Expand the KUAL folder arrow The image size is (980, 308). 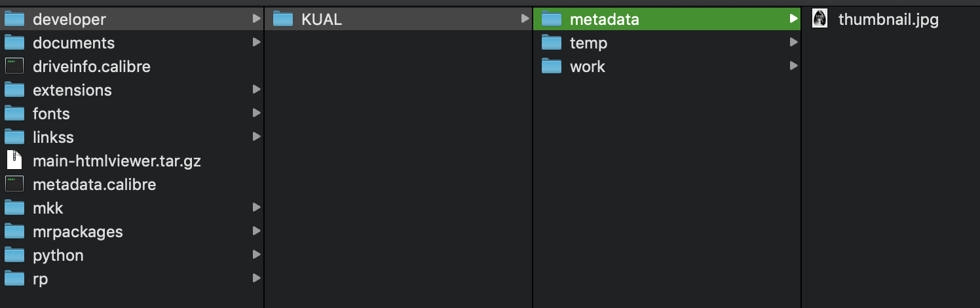525,20
